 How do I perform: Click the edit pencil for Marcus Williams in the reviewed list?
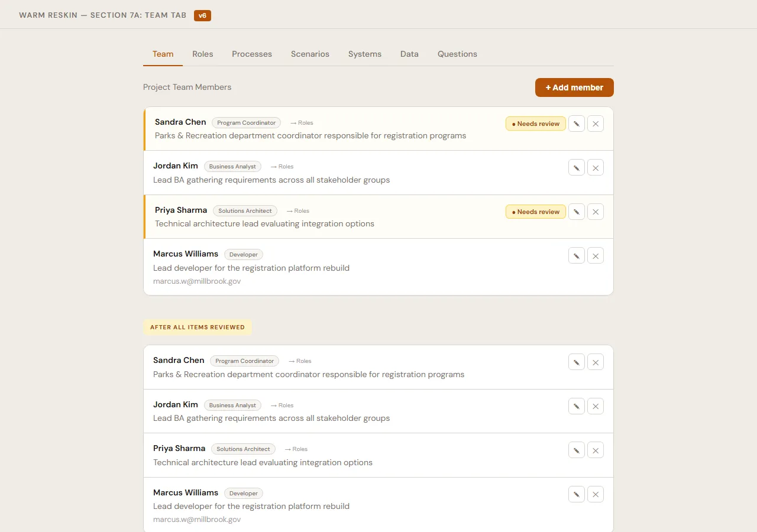576,494
